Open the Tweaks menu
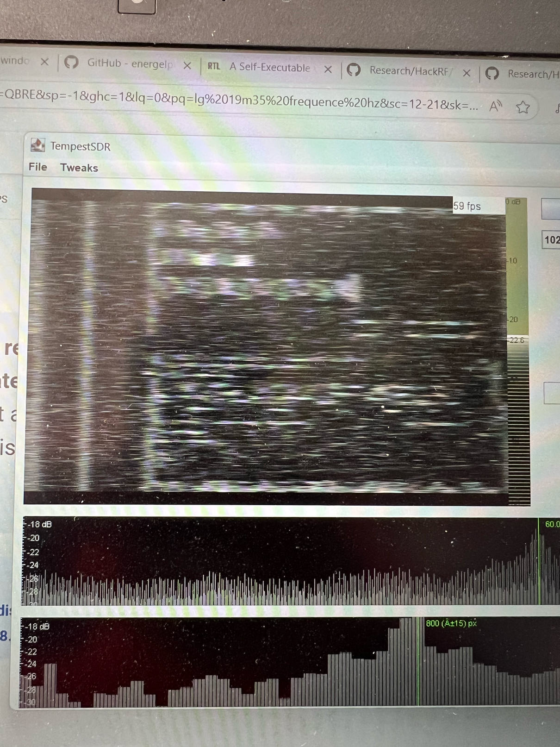The image size is (560, 747). pos(79,168)
